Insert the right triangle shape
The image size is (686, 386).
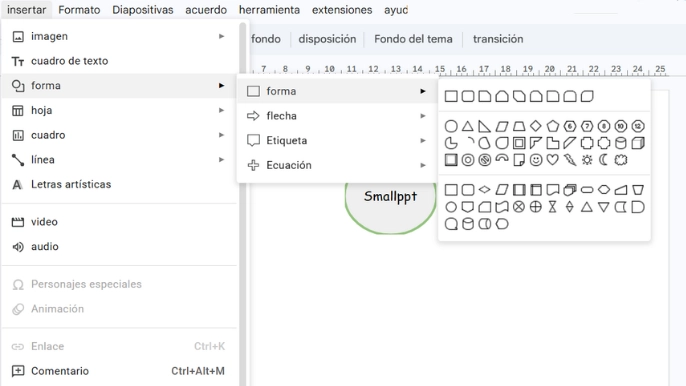[x=484, y=126]
